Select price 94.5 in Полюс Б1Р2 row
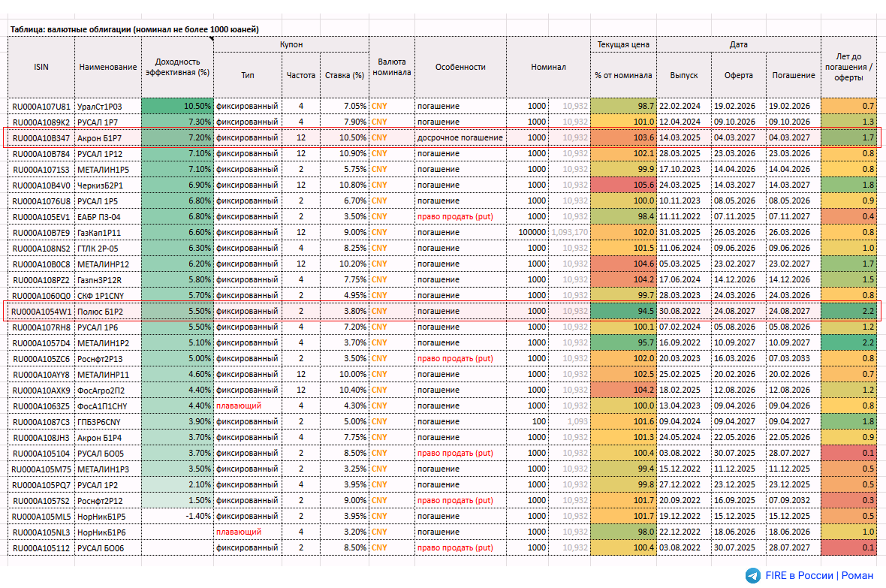This screenshot has height=588, width=886. [x=623, y=312]
